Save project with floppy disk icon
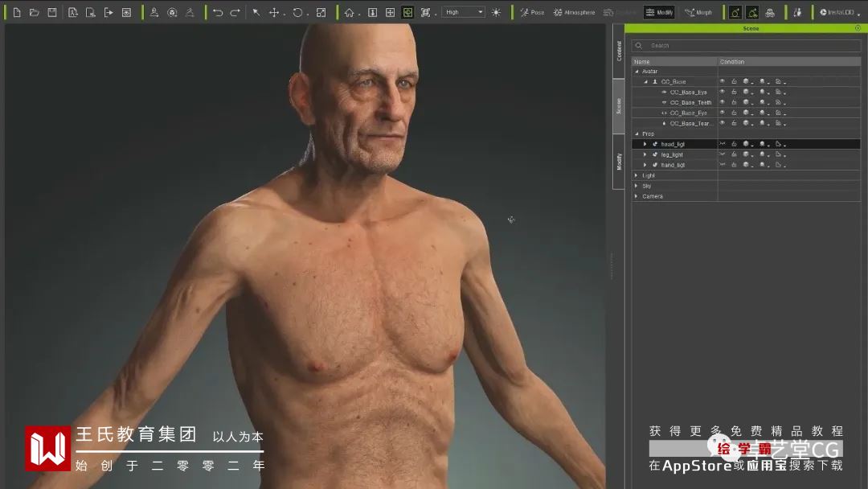This screenshot has height=489, width=868. click(52, 12)
